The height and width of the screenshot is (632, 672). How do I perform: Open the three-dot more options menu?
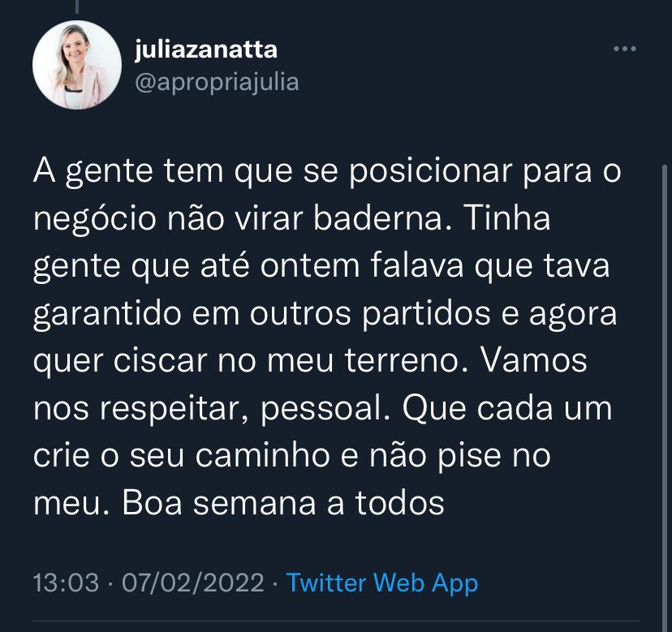point(624,49)
